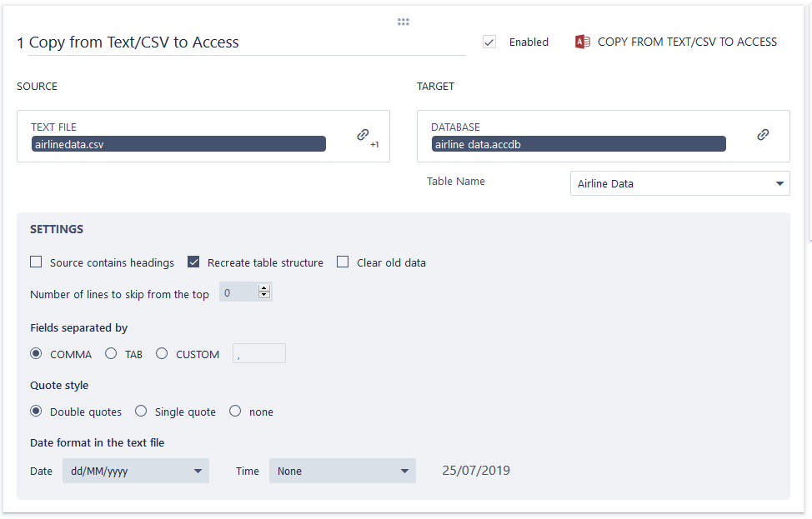Click the airlinedata.csv source file field
Viewport: 812px width, 519px height.
[178, 144]
